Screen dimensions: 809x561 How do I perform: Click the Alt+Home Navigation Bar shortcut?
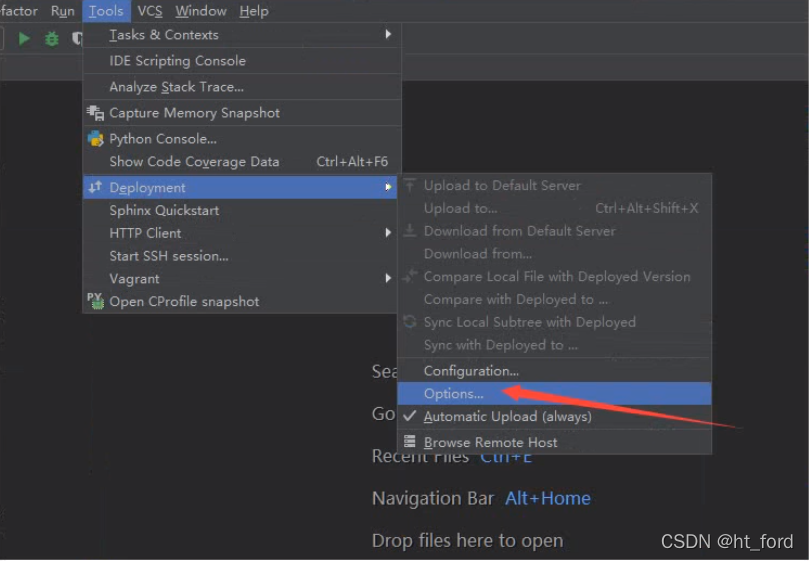547,498
